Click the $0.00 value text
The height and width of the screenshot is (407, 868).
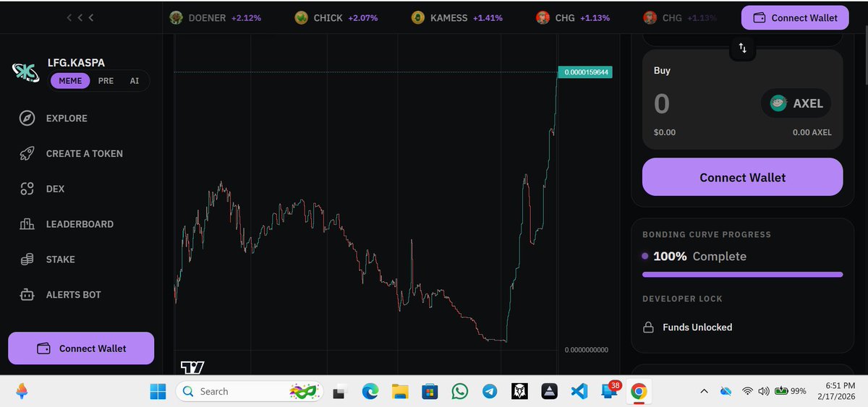click(x=665, y=132)
